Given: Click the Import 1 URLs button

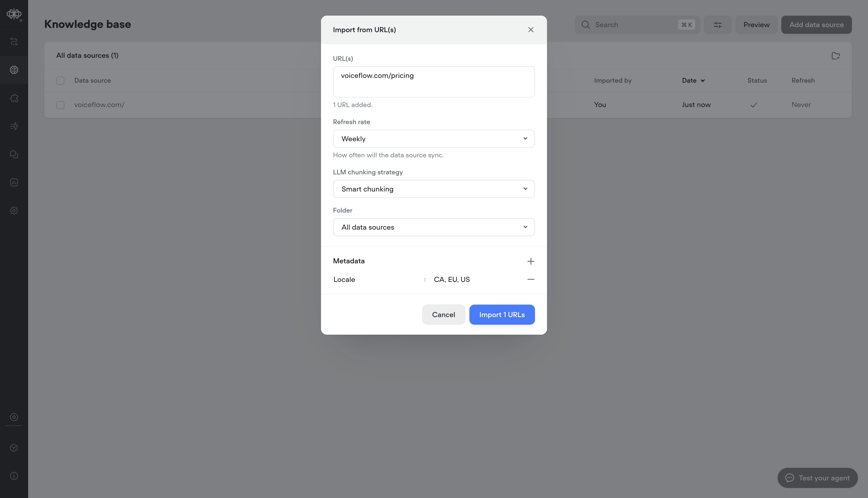Looking at the screenshot, I should tap(502, 314).
